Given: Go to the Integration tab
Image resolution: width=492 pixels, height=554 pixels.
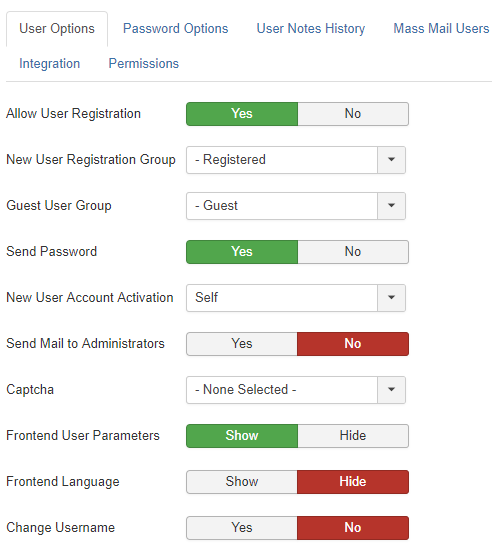Looking at the screenshot, I should coord(49,64).
